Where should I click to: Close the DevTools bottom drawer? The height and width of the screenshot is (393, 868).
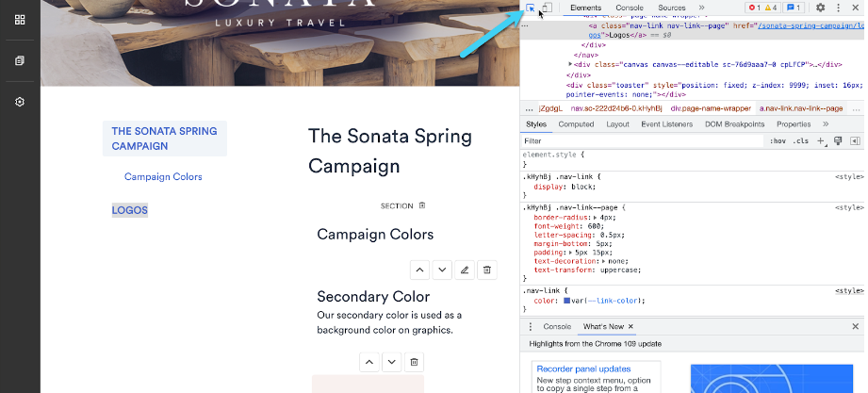(855, 327)
